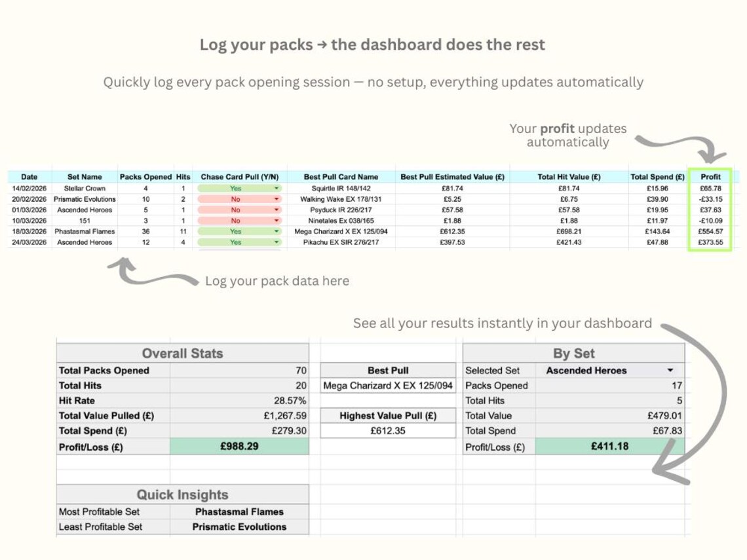Click the Best Pull Estimated Value (£) header
Viewport: 747px width, 560px height.
tap(452, 177)
